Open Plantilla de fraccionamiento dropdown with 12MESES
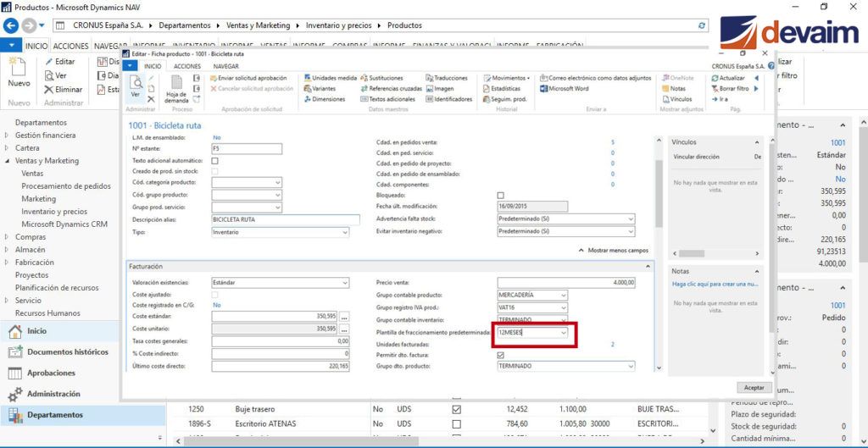The width and height of the screenshot is (868, 448). [x=564, y=333]
